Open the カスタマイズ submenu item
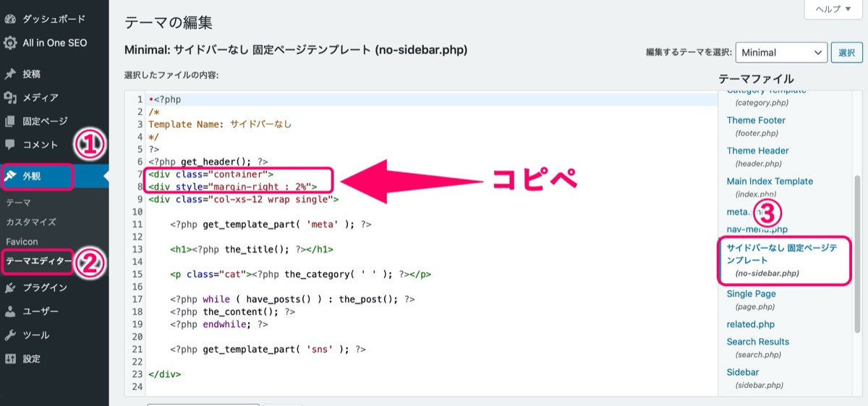 [x=31, y=222]
